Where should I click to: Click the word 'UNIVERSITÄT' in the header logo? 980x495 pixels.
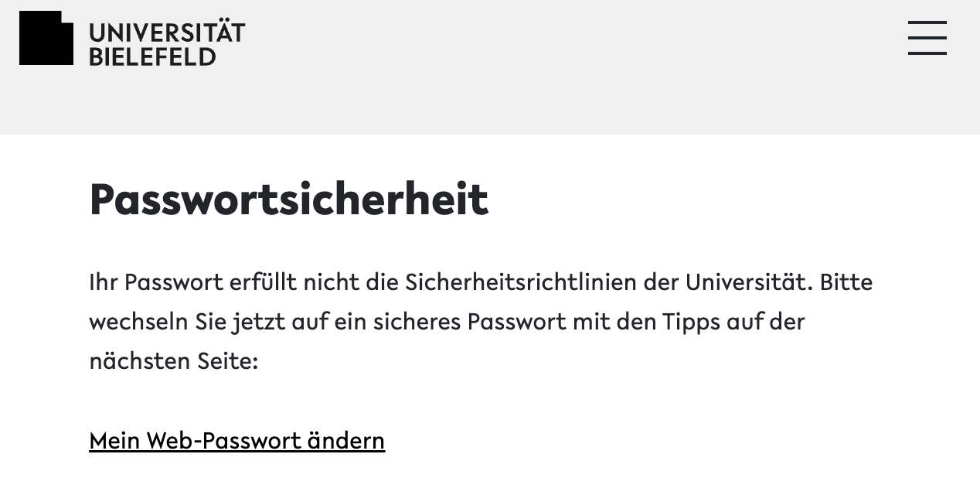[167, 32]
